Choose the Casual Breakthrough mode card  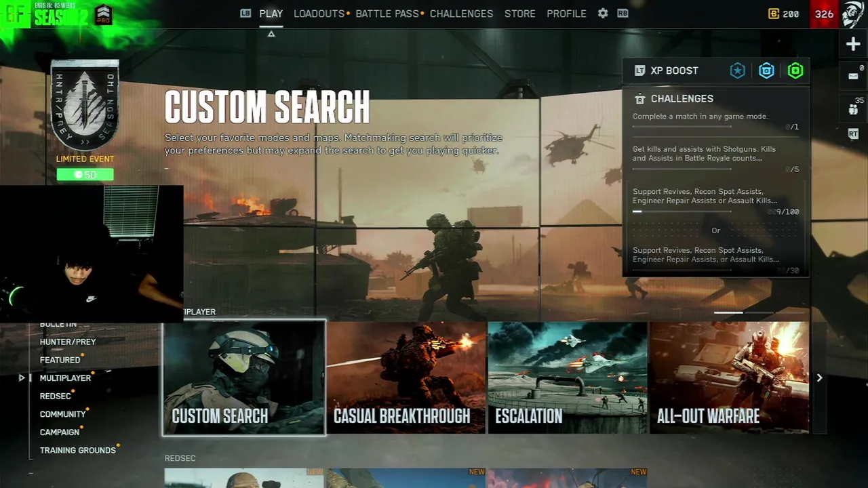tap(406, 378)
